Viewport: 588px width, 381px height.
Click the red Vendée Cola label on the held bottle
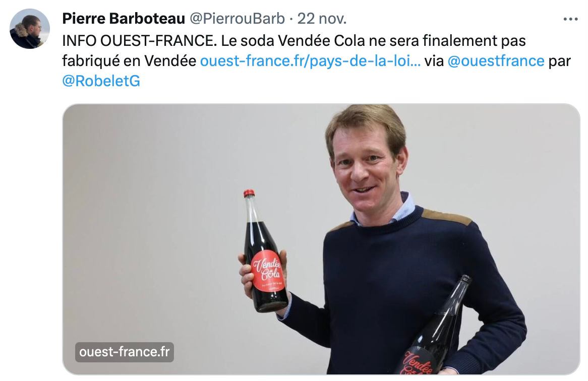pyautogui.click(x=267, y=271)
